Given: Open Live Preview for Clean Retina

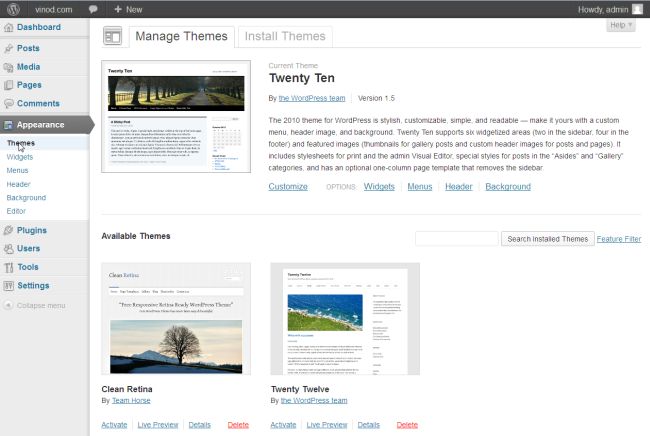Looking at the screenshot, I should click(x=158, y=425).
